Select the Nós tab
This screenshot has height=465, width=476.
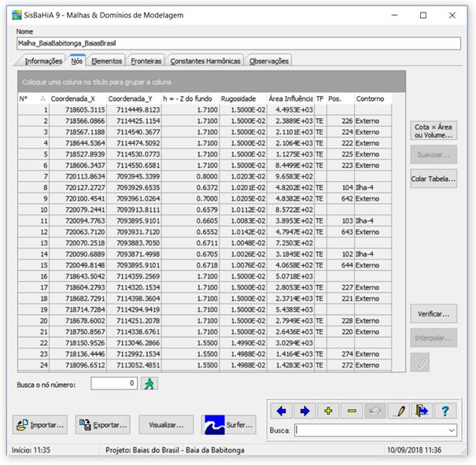click(x=76, y=61)
